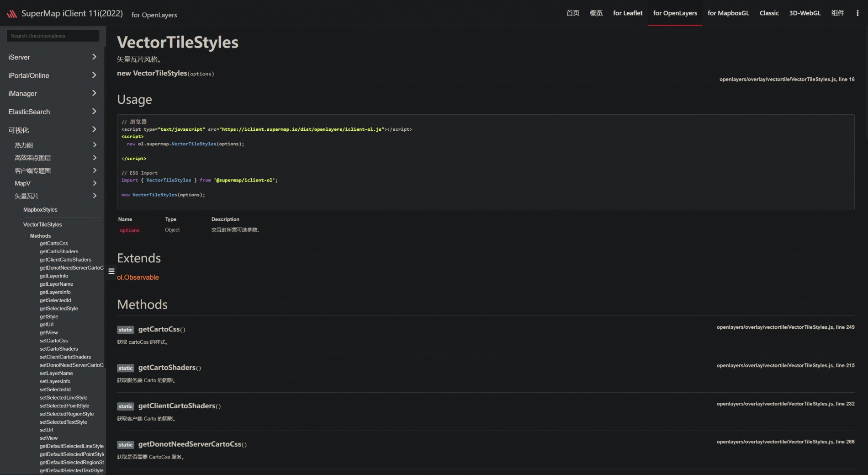The width and height of the screenshot is (868, 475).
Task: Open MapboxStyles in the sidebar
Action: [x=40, y=210]
